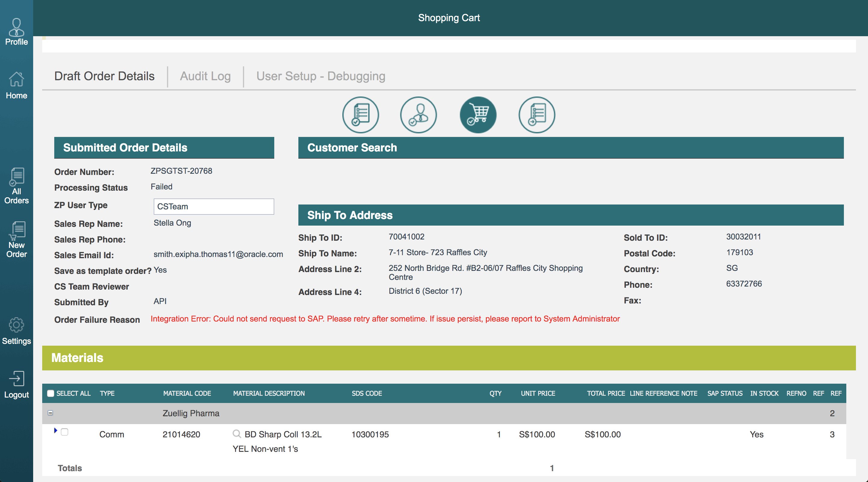Click the Customer Search header
This screenshot has height=482, width=868.
tap(571, 148)
